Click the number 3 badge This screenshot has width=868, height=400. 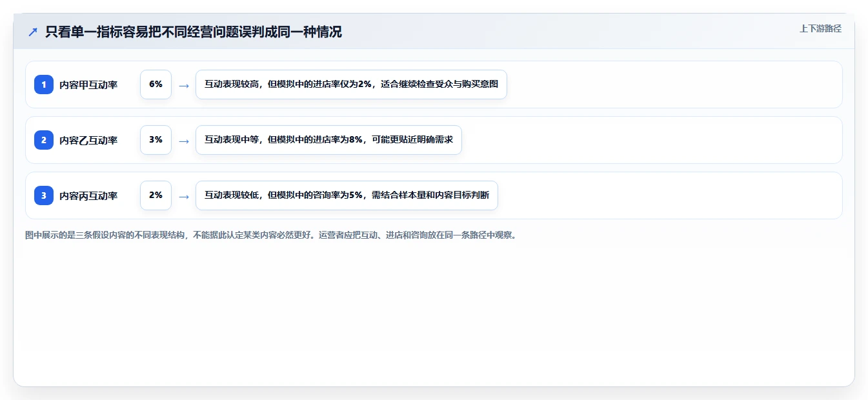44,195
